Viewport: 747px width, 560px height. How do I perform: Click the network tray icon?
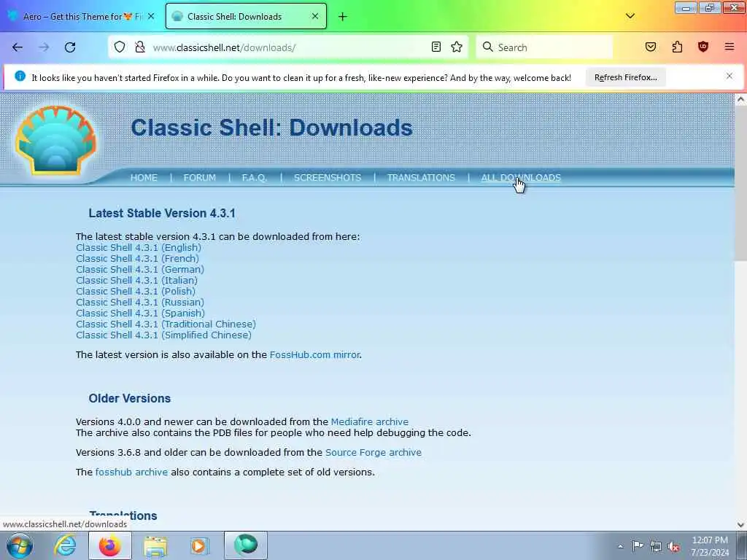(x=656, y=547)
